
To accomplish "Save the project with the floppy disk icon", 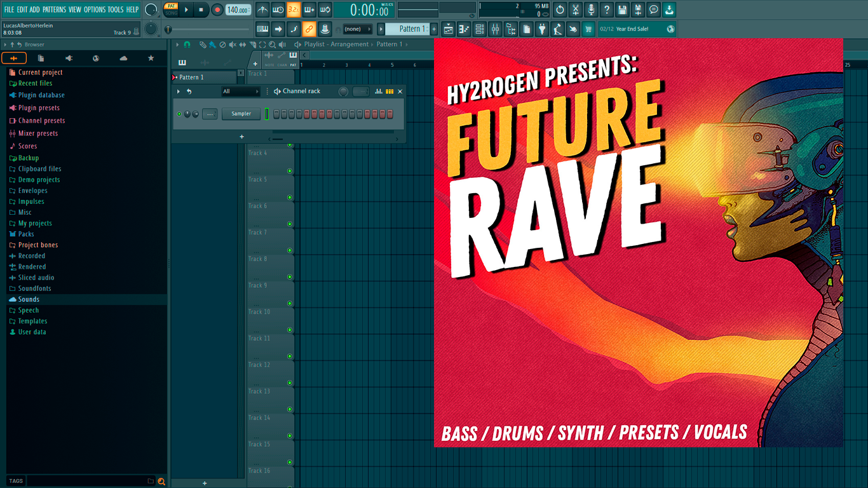I will point(622,10).
